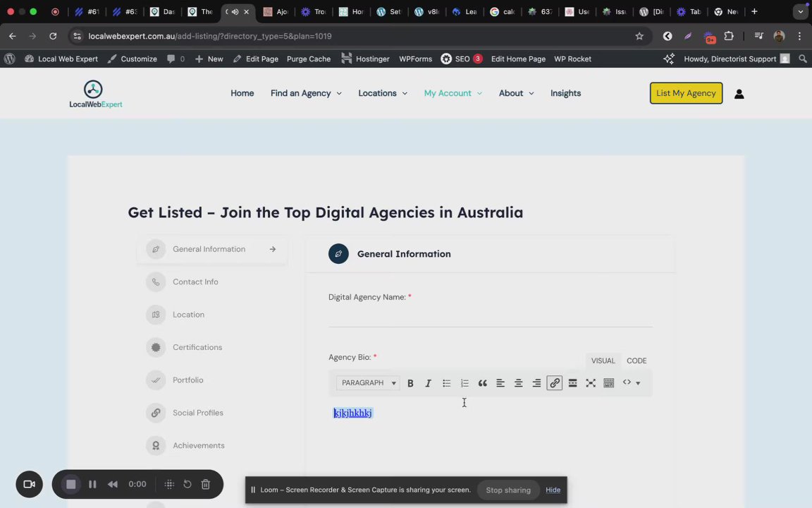Viewport: 812px width, 508px height.
Task: Center align the bio text
Action: [518, 383]
